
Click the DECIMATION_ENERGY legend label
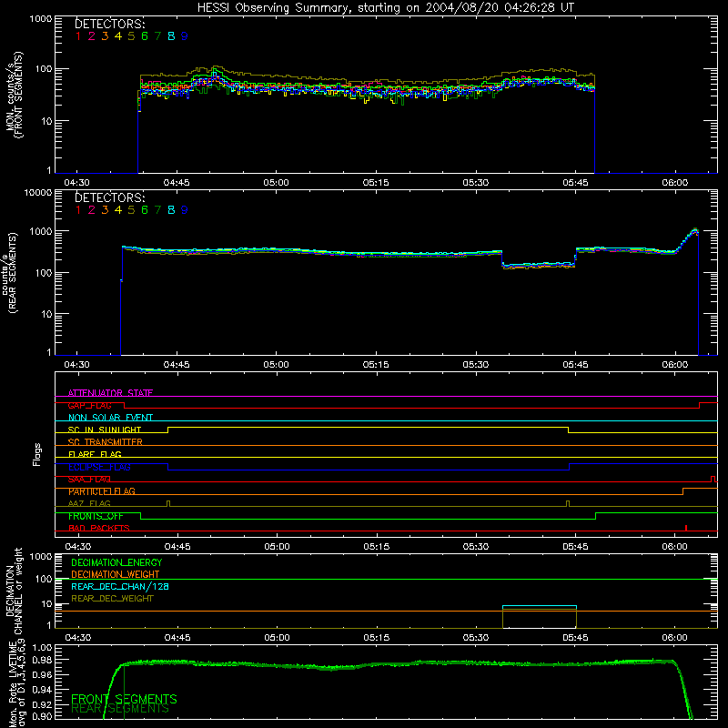(x=116, y=562)
